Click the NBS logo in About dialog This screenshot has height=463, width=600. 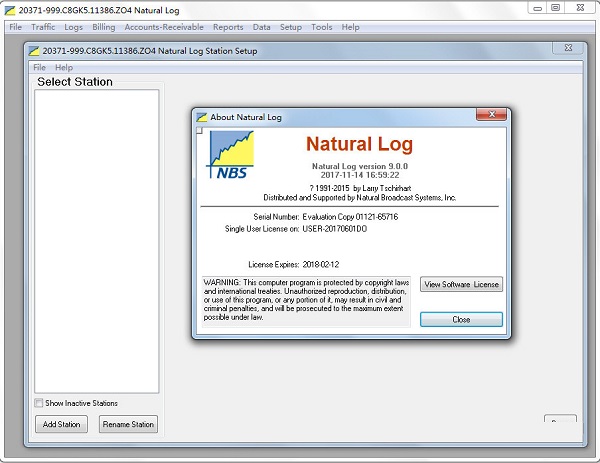click(x=231, y=155)
